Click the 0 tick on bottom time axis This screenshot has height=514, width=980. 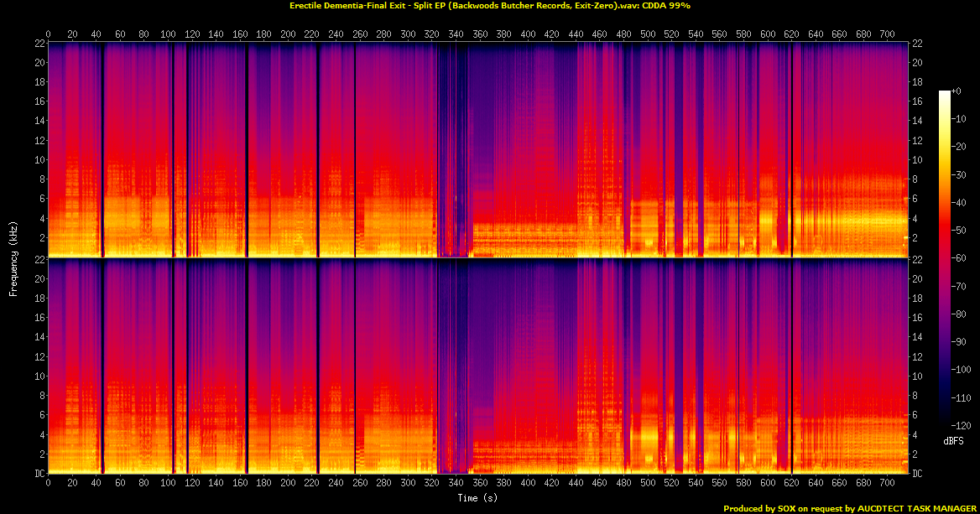click(48, 482)
